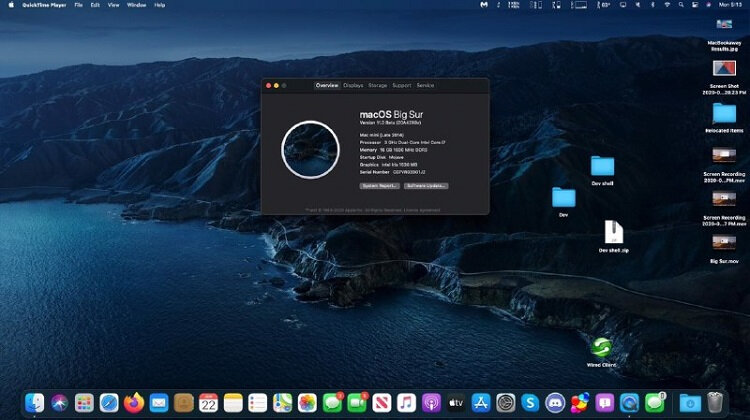Open Contacts from the Dock
The width and height of the screenshot is (750, 420).
(184, 403)
